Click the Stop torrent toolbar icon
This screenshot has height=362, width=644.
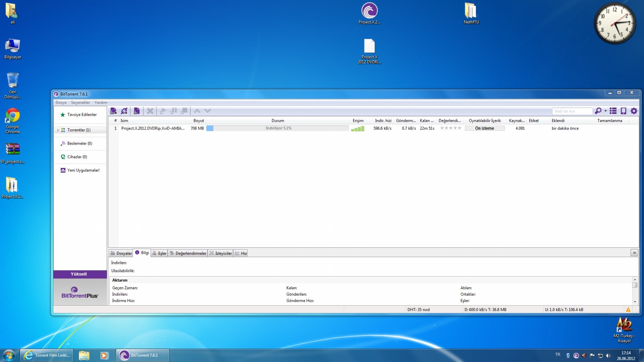click(x=184, y=111)
